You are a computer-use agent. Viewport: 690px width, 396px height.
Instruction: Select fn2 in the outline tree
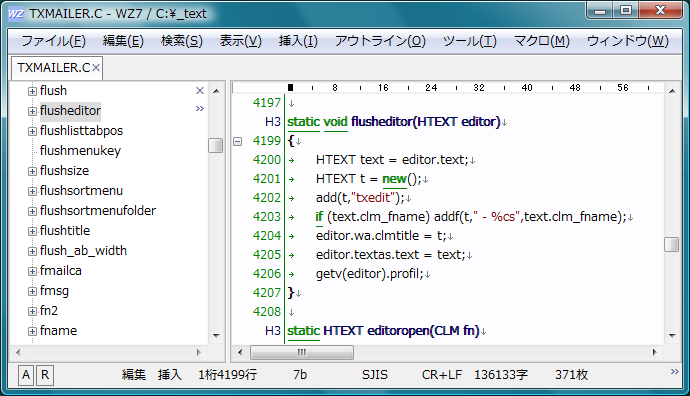(49, 311)
